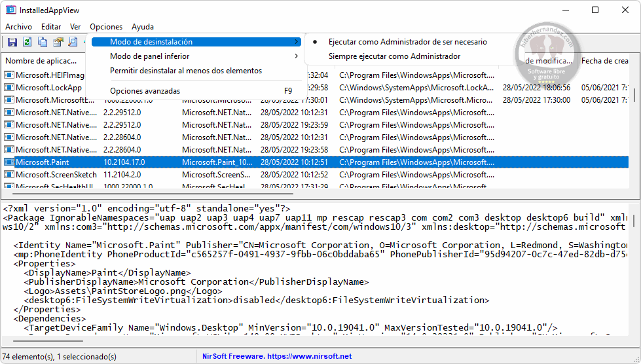Click the Save (floppy disk) toolbar icon
The image size is (641, 364).
tap(12, 42)
